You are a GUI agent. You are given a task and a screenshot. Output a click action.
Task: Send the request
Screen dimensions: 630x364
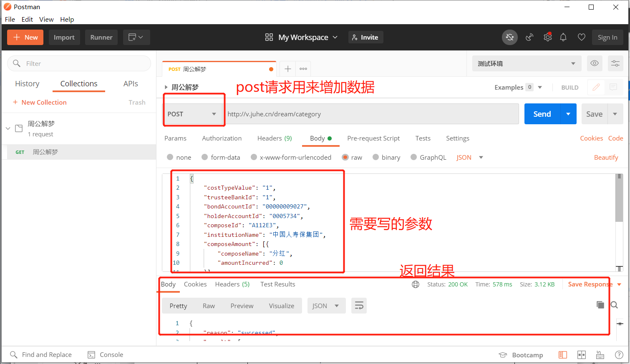[x=542, y=114]
